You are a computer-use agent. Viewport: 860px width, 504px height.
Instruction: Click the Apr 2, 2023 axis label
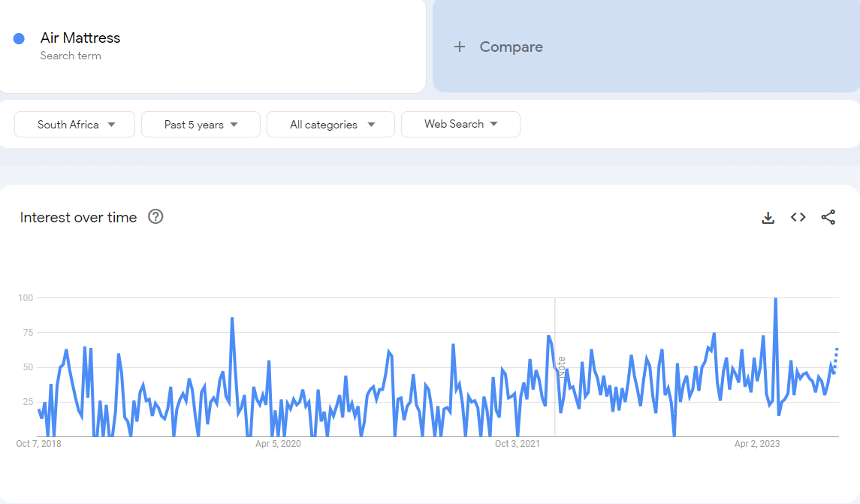click(757, 444)
